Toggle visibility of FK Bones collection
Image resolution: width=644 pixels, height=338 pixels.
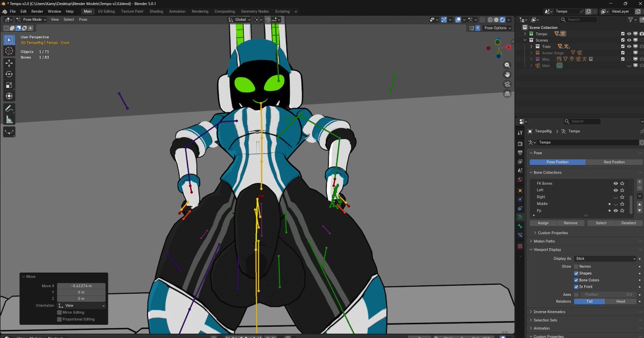616,183
